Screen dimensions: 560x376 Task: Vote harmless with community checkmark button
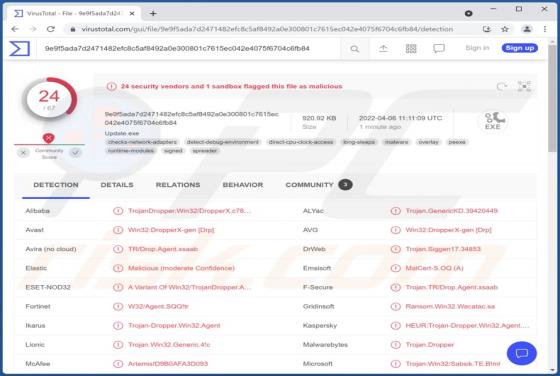(x=75, y=153)
